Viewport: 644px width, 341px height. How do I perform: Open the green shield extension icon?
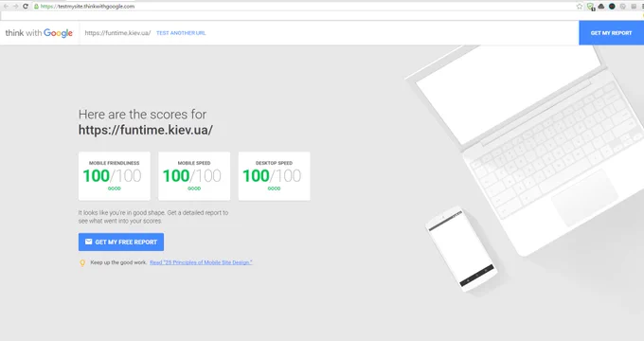coord(591,7)
